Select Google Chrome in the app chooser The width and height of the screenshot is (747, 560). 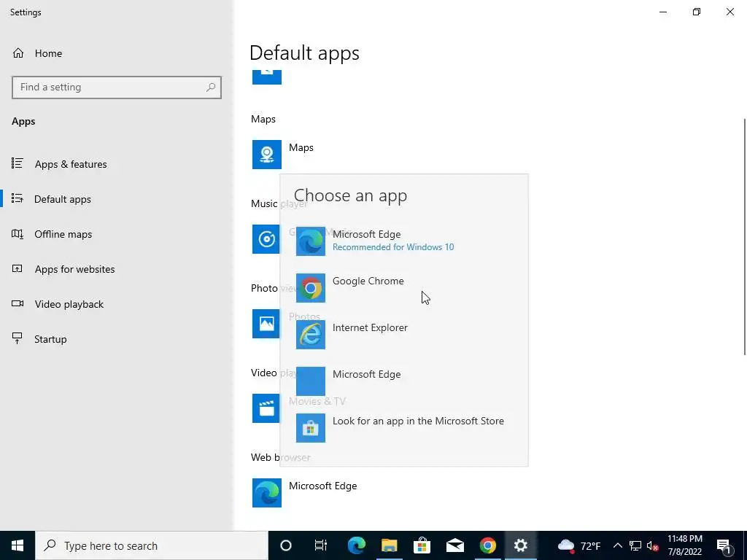tap(403, 287)
